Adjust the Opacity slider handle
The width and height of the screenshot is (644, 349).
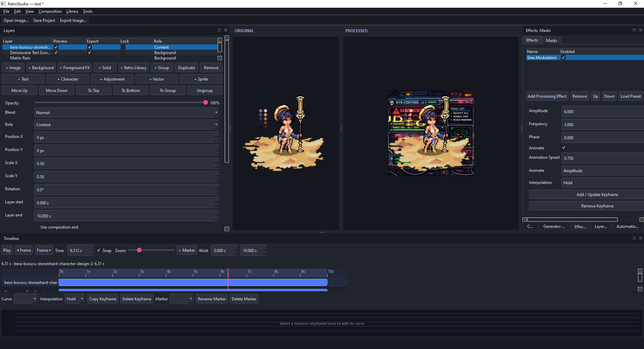(206, 102)
